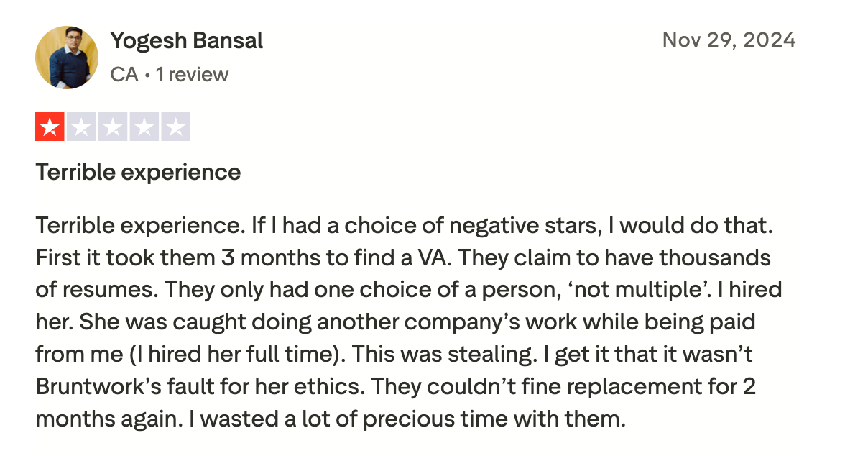Click the Nov 29, 2024 review date
This screenshot has width=868, height=456.
(729, 40)
